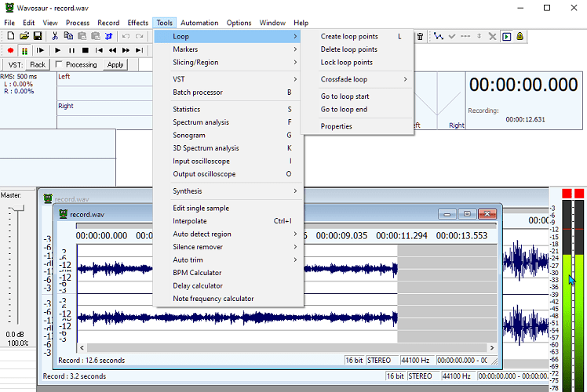
Task: Expand the Silence remover submenu
Action: coord(228,247)
